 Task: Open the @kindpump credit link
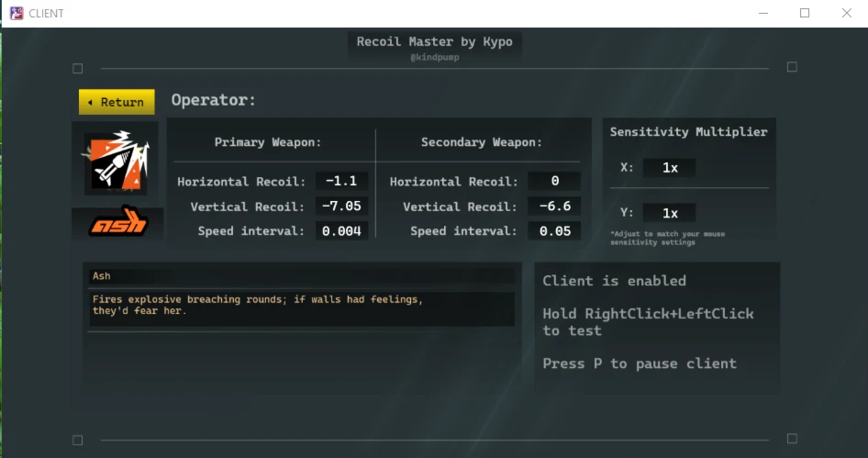[434, 58]
